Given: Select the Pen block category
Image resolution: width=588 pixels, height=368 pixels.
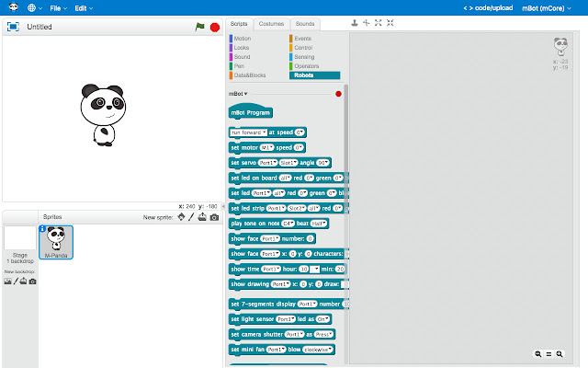Looking at the screenshot, I should click(237, 66).
